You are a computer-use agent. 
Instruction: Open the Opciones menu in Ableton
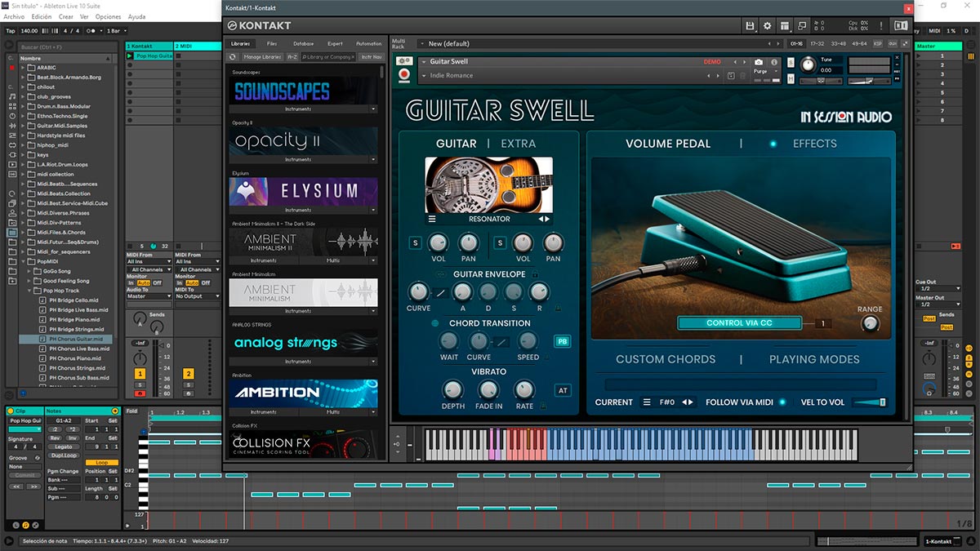tap(108, 16)
